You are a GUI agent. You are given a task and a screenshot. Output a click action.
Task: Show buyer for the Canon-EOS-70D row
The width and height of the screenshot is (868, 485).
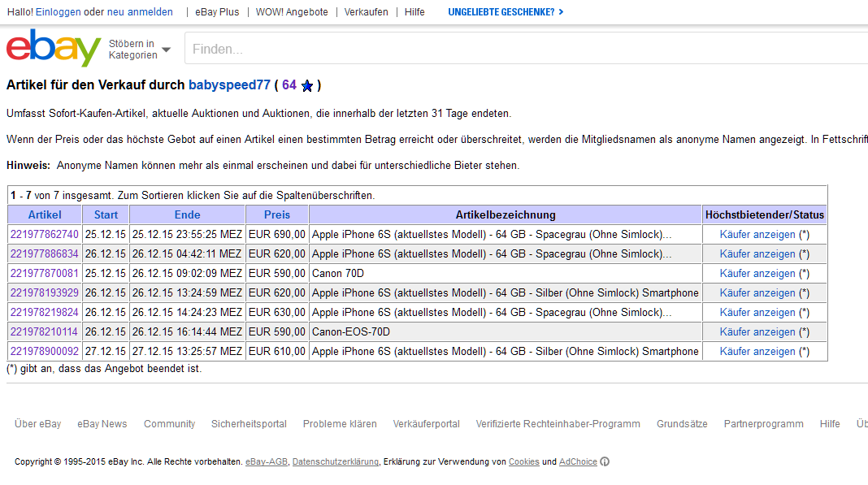point(757,332)
